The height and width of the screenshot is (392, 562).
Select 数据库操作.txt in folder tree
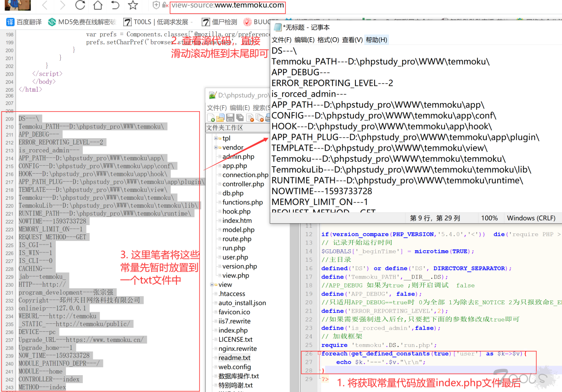[238, 376]
